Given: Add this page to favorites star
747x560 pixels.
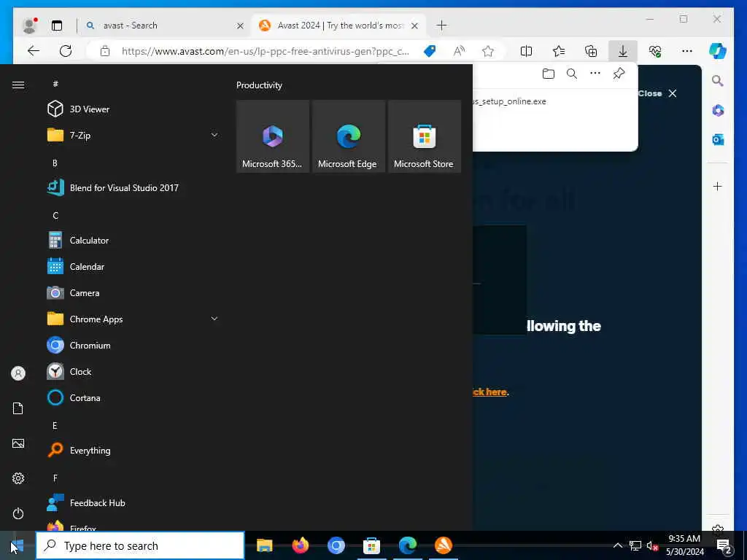Looking at the screenshot, I should click(x=488, y=51).
